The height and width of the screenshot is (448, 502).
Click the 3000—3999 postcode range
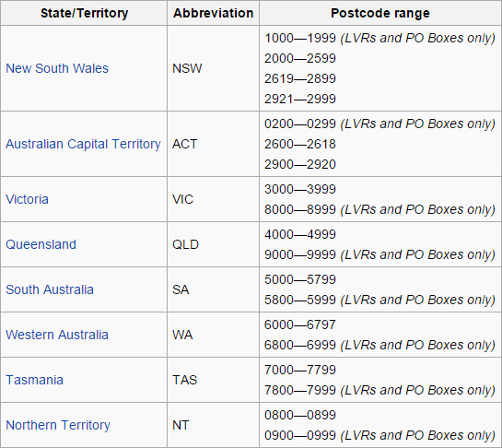[x=300, y=189]
